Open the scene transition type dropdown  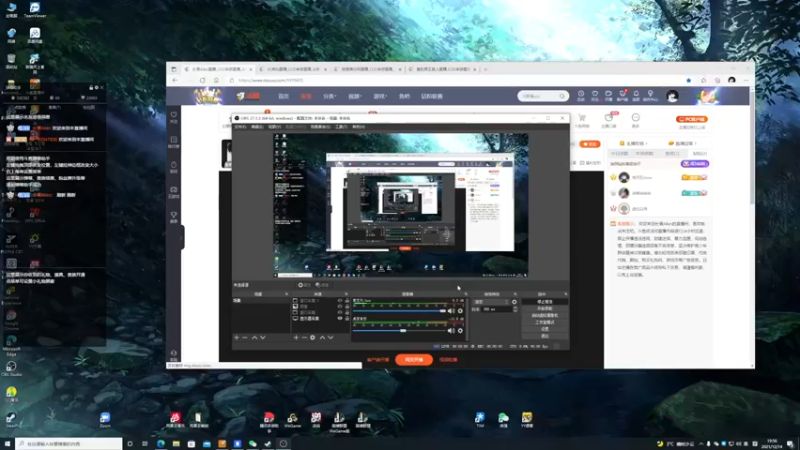click(491, 302)
